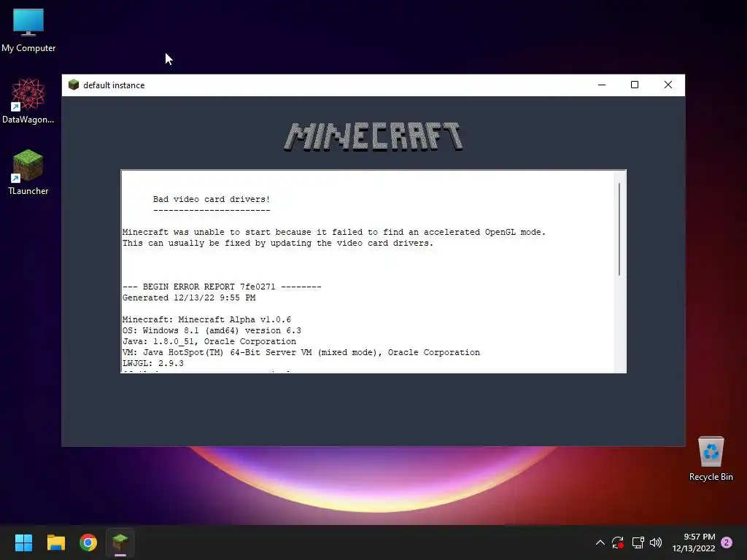Select the Recycle Bin icon
The width and height of the screenshot is (747, 560).
pos(711,459)
